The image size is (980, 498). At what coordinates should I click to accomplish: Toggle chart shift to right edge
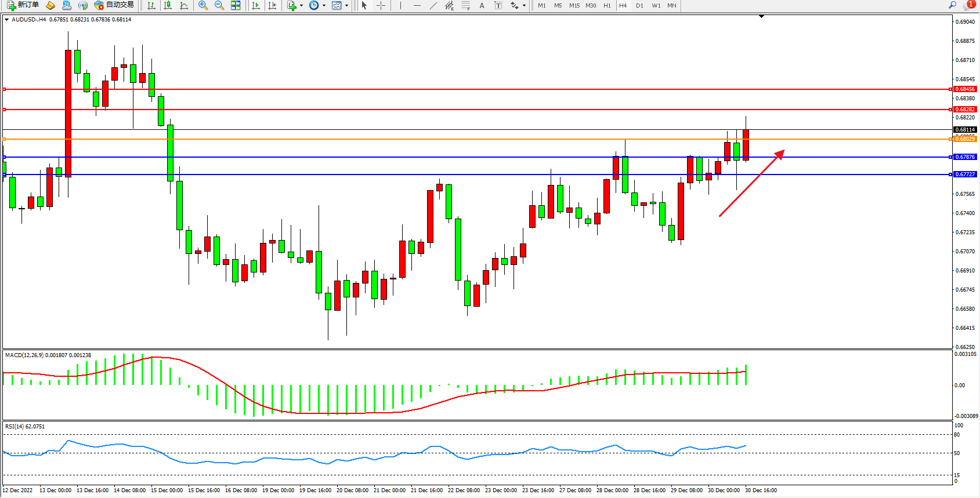(x=272, y=5)
